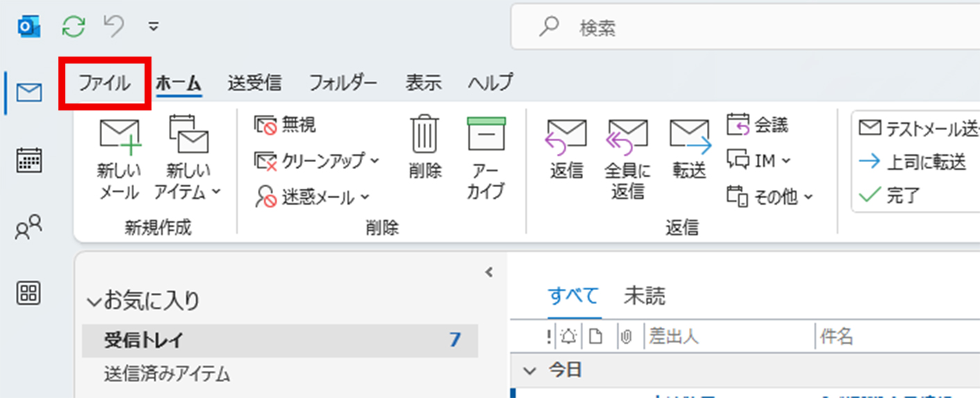The image size is (980, 398).
Task: Open People contacts in the sidebar
Action: click(x=29, y=228)
